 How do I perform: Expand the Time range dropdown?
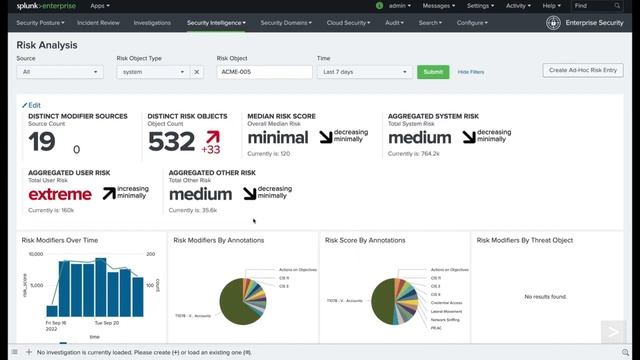click(364, 72)
